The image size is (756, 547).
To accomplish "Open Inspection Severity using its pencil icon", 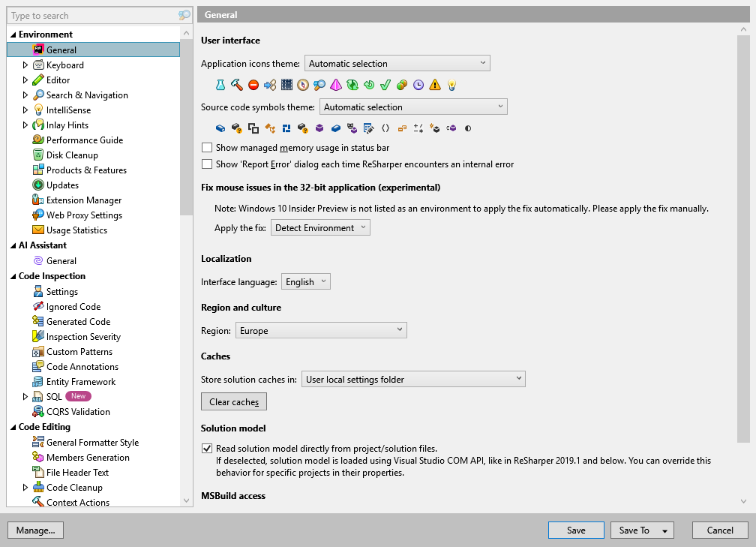I will coord(37,336).
